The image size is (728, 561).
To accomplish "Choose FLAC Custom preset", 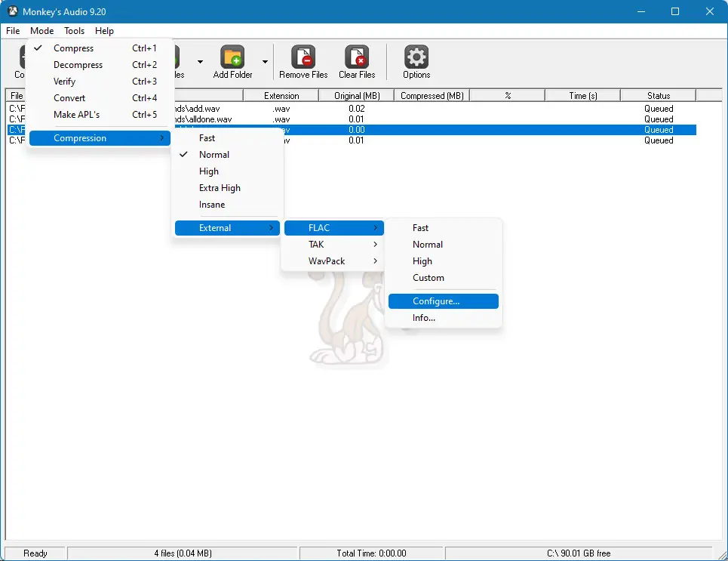I will click(444, 278).
